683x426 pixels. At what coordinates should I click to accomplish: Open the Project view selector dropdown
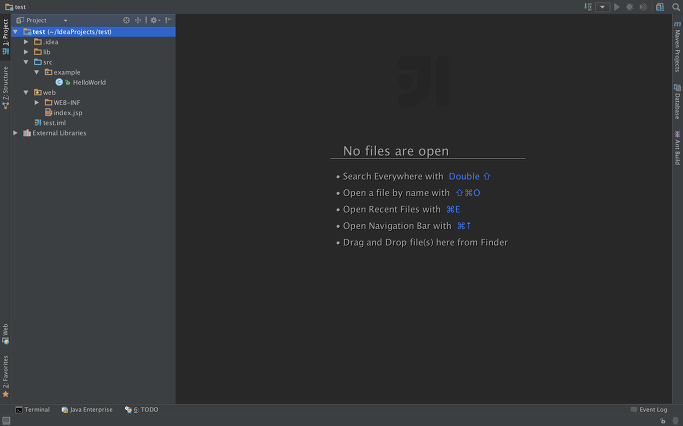pyautogui.click(x=65, y=20)
